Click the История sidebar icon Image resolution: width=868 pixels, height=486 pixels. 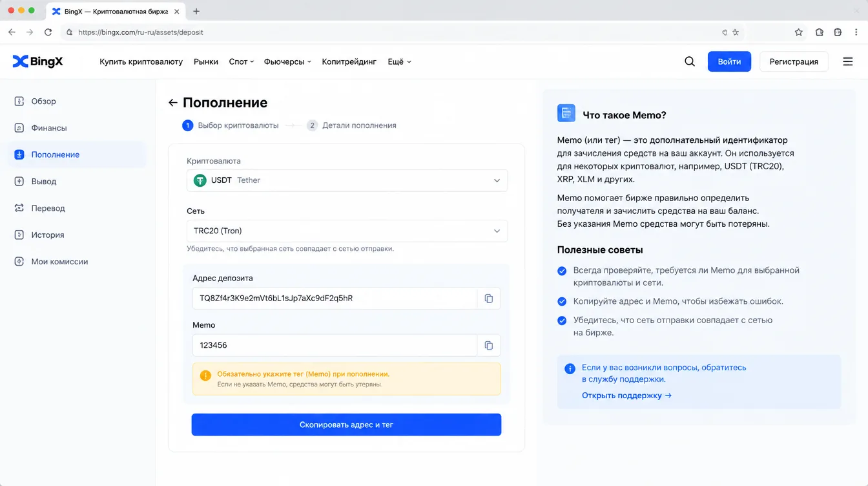pyautogui.click(x=19, y=235)
